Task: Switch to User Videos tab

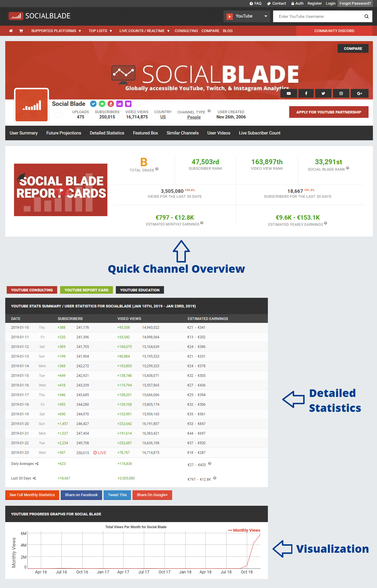Action: coord(219,133)
